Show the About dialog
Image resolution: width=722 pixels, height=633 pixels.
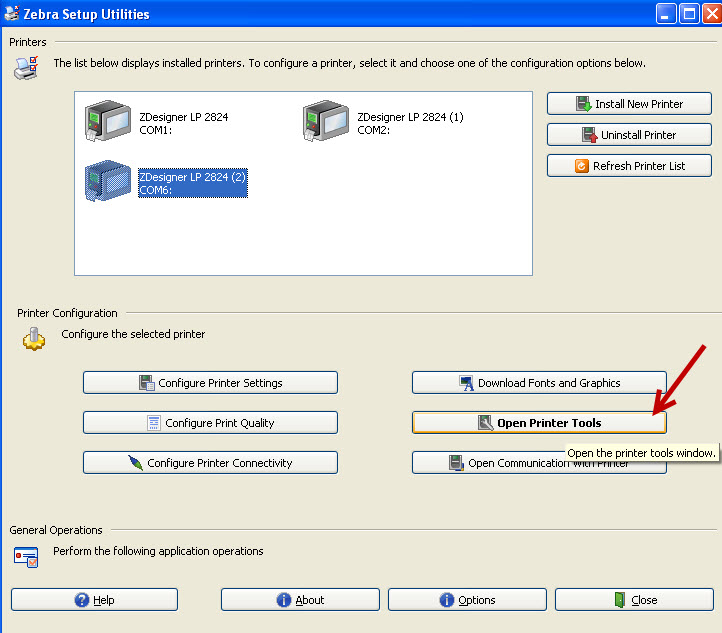(300, 600)
